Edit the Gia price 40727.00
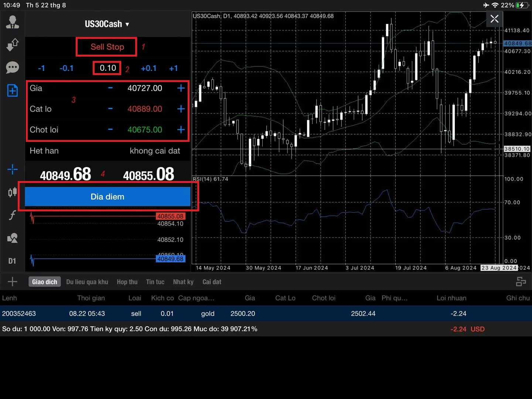This screenshot has height=399, width=532. coord(145,88)
